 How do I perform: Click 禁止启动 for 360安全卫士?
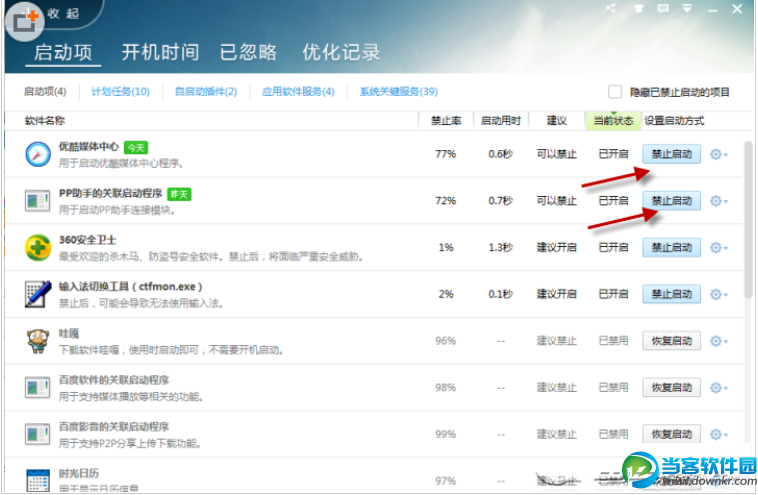(x=671, y=248)
